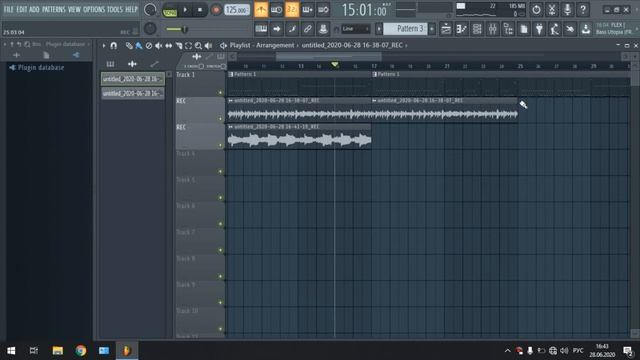Screen dimensions: 640x360
Task: Toggle playlist snap magnet icon
Action: coord(114,46)
